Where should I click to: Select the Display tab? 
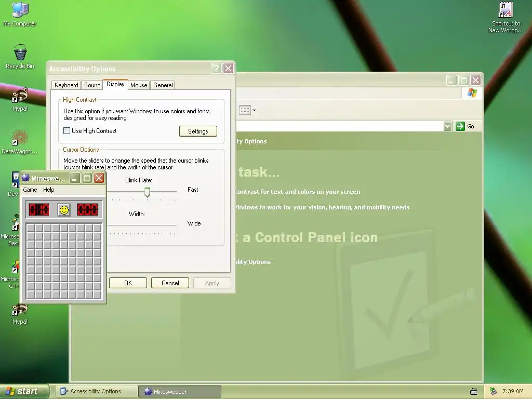[115, 84]
